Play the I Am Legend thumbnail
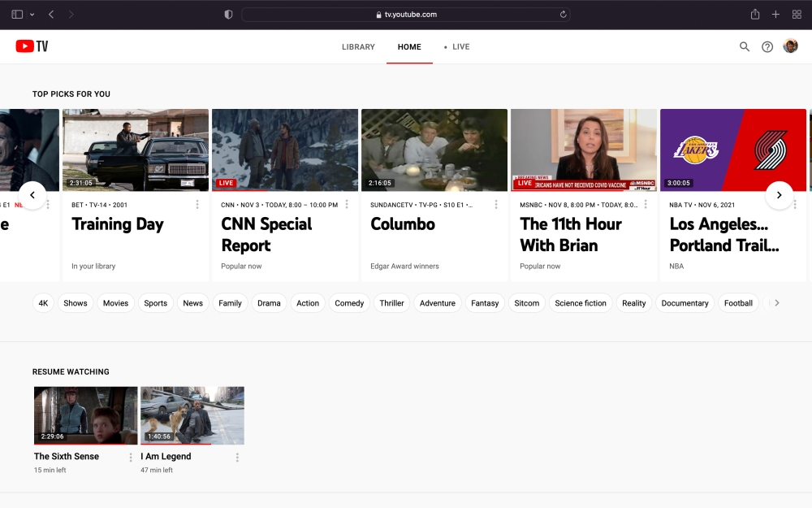Image resolution: width=812 pixels, height=508 pixels. point(192,415)
